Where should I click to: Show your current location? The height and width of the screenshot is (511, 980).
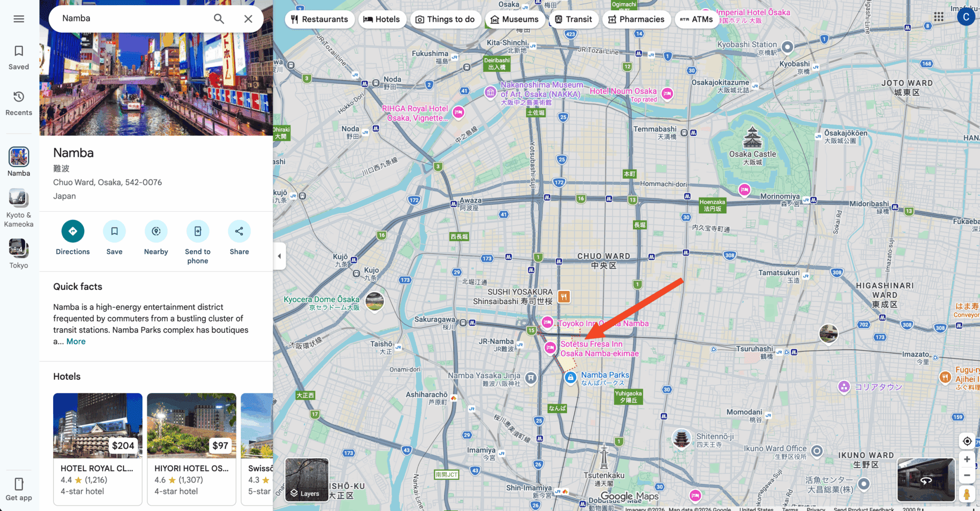point(967,441)
